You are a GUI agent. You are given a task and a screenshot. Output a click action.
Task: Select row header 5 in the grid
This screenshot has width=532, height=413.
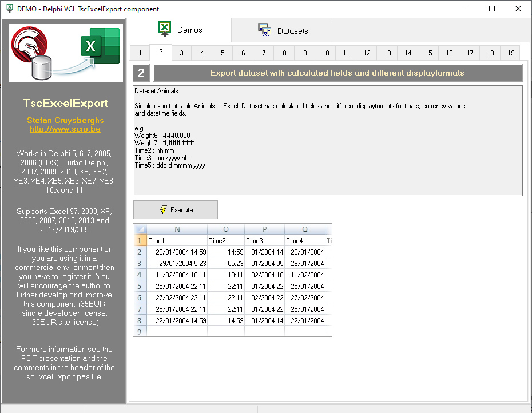pos(140,286)
